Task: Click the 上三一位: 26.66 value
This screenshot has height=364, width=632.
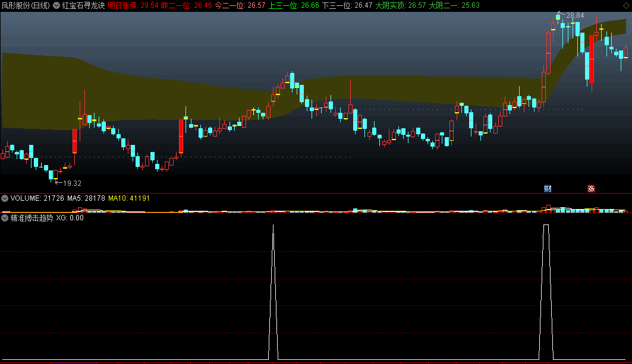Action: point(294,5)
